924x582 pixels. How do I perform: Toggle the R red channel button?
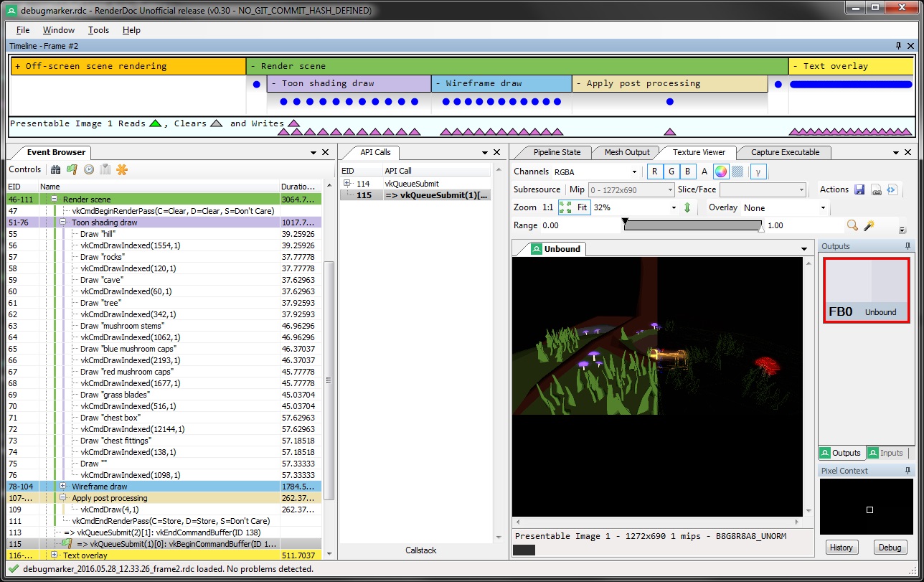click(654, 172)
